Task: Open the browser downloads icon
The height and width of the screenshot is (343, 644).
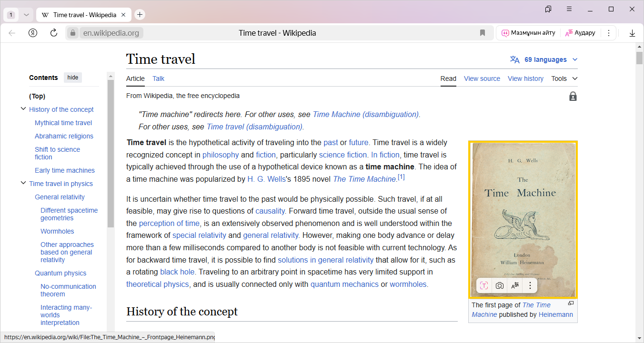Action: [x=632, y=33]
